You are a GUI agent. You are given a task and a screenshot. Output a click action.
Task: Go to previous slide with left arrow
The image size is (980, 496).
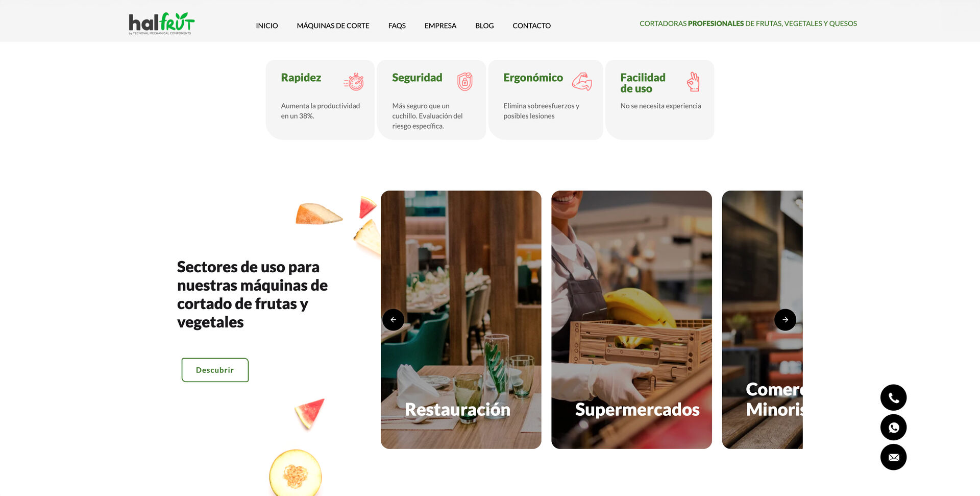click(x=393, y=320)
